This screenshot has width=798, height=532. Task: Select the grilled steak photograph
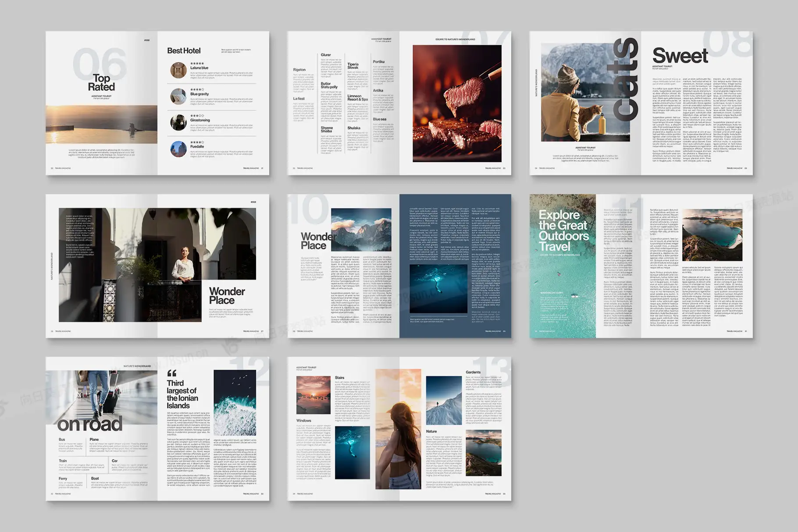(457, 103)
